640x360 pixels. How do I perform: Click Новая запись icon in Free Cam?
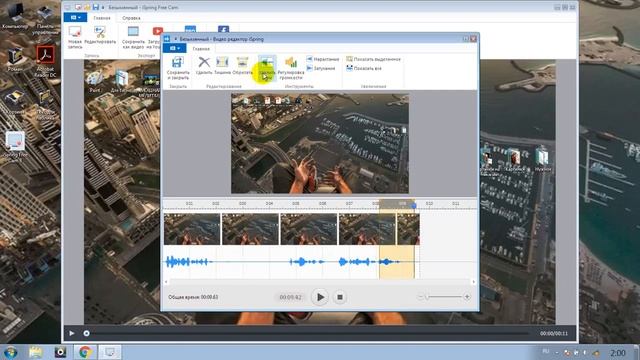click(75, 37)
